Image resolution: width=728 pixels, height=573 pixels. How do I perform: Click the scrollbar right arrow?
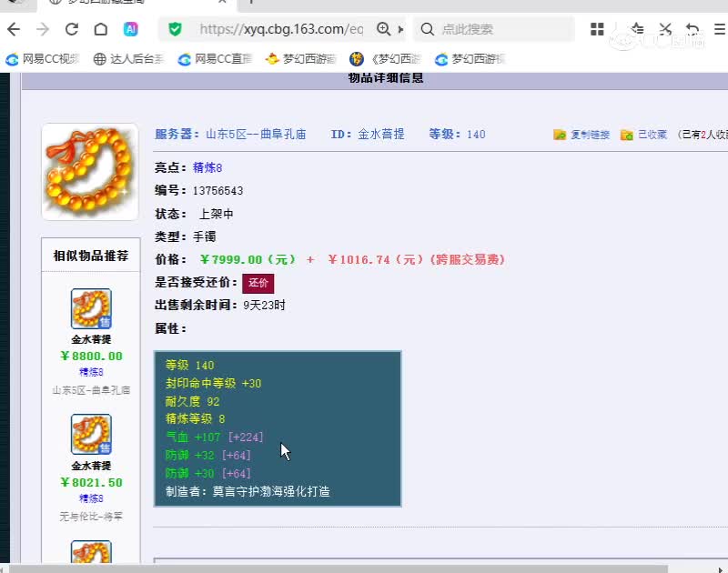[721, 568]
